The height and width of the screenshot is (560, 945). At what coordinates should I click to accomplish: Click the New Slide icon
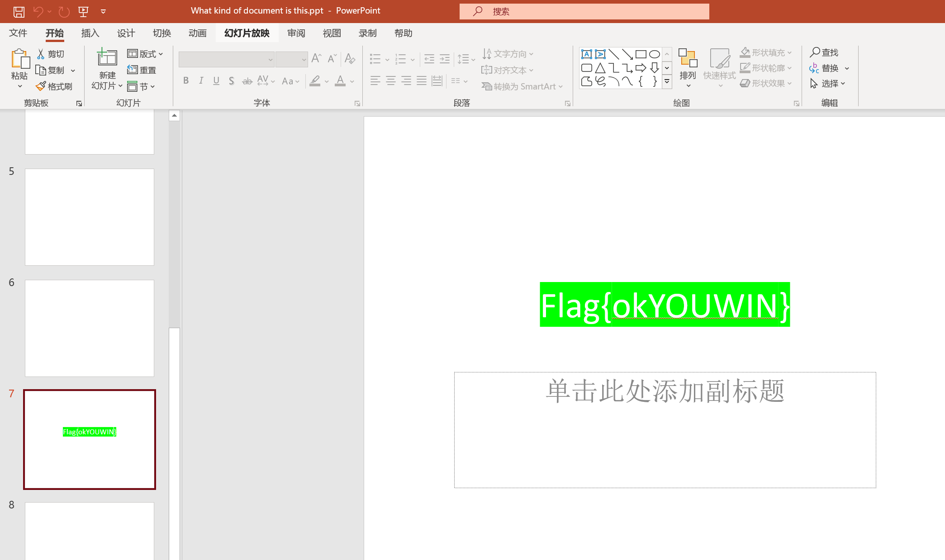[107, 58]
